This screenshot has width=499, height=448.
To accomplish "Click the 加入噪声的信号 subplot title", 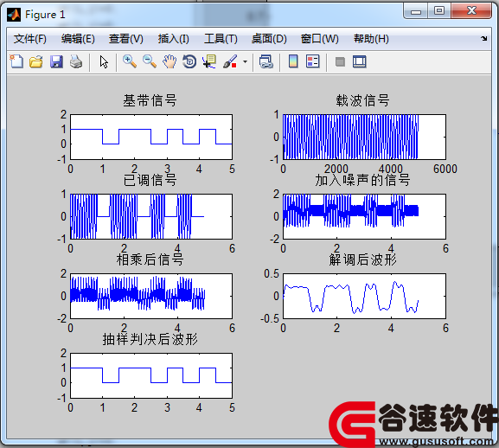I will pos(363,180).
